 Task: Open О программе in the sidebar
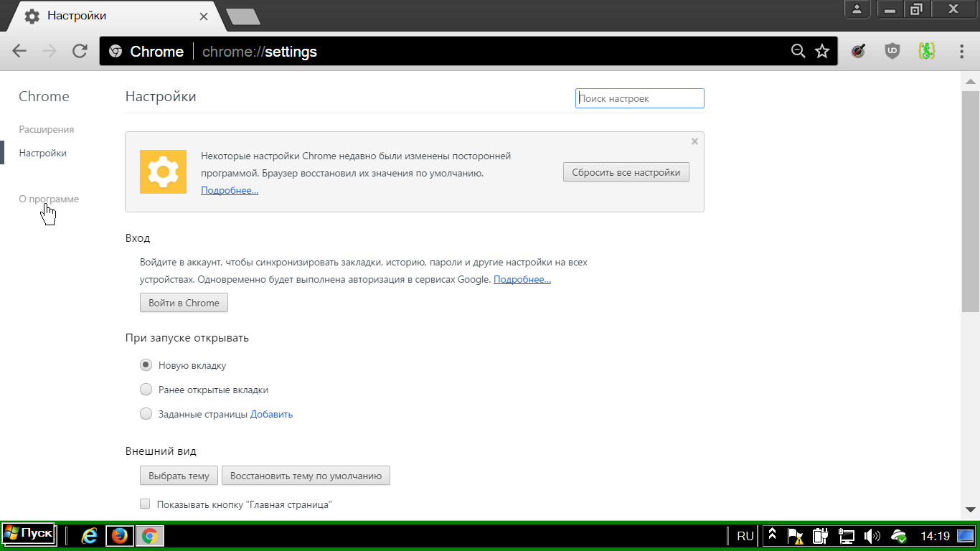(x=49, y=199)
